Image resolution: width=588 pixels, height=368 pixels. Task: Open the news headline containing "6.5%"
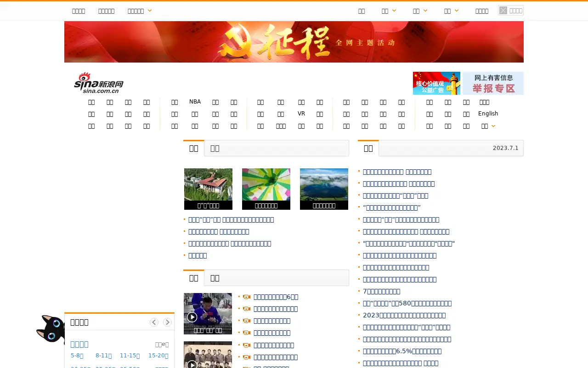402,351
